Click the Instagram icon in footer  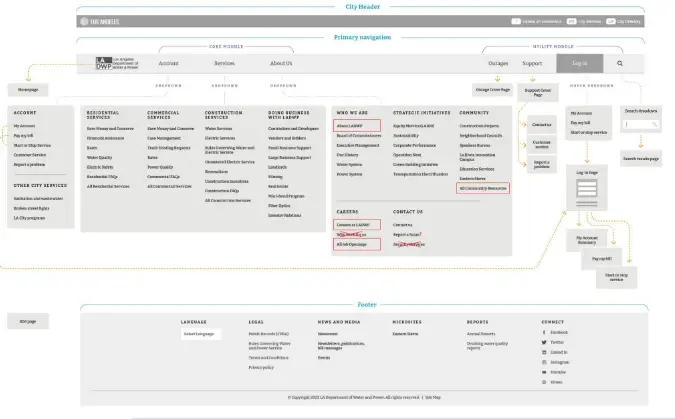click(544, 362)
